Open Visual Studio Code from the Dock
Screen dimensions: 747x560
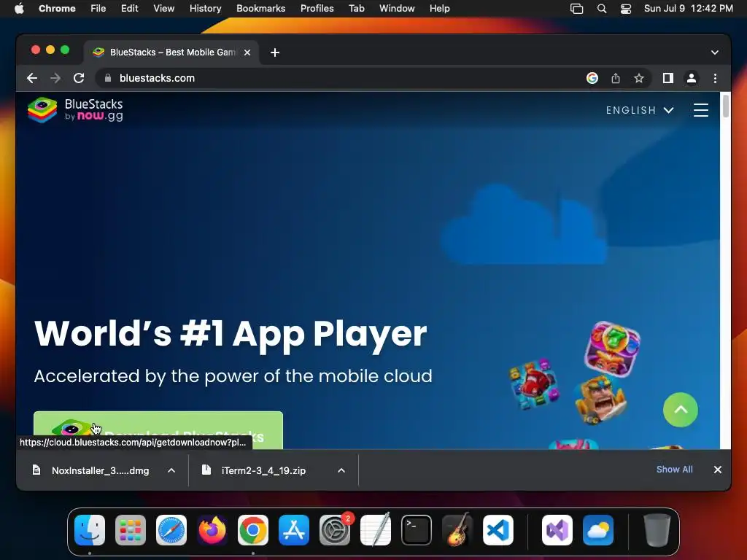coord(498,530)
